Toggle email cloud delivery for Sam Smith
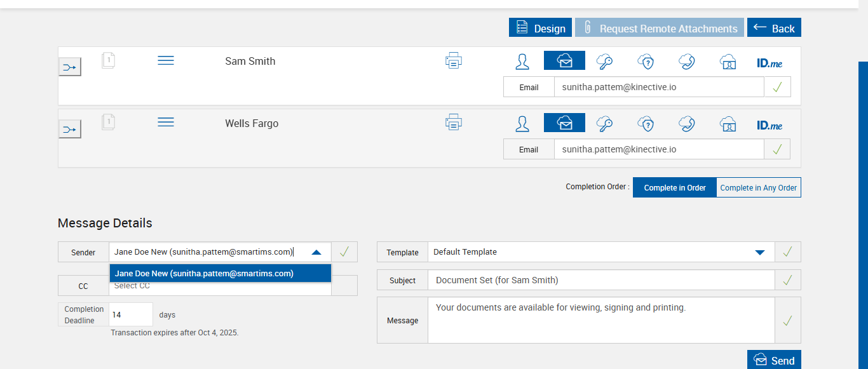Viewport: 868px width, 369px height. pyautogui.click(x=564, y=61)
